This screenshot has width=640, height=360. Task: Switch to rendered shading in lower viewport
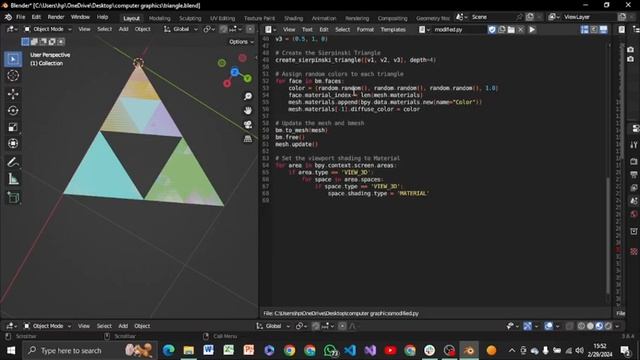[x=608, y=326]
